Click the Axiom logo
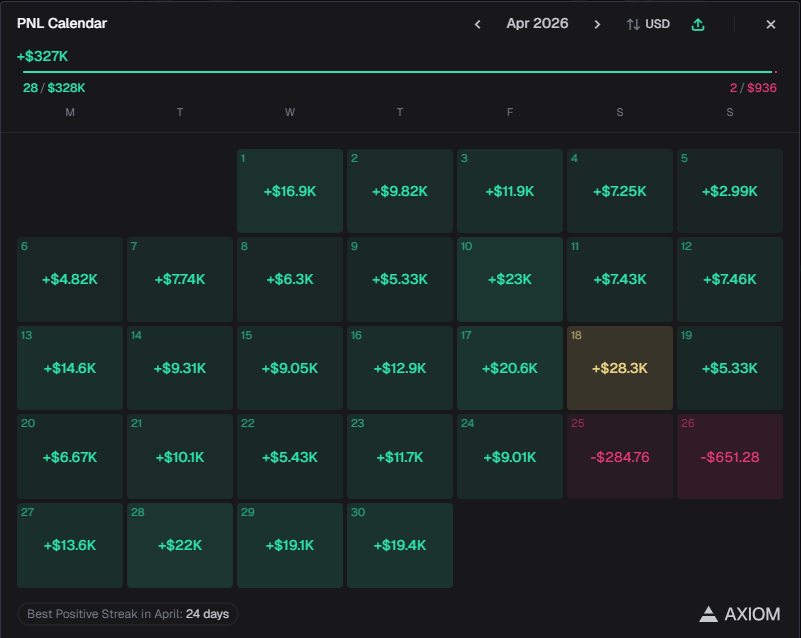This screenshot has height=638, width=801. pyautogui.click(x=740, y=613)
